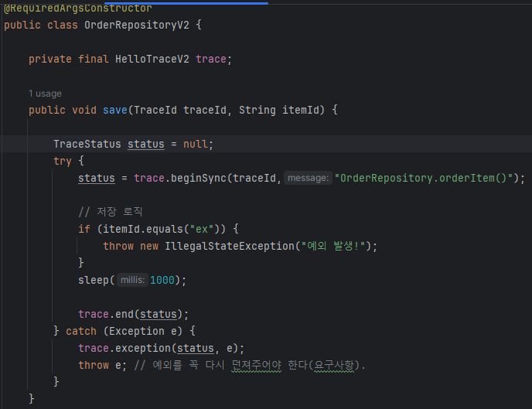Click the @RequiredArgsConstructor annotation

[x=77, y=9]
